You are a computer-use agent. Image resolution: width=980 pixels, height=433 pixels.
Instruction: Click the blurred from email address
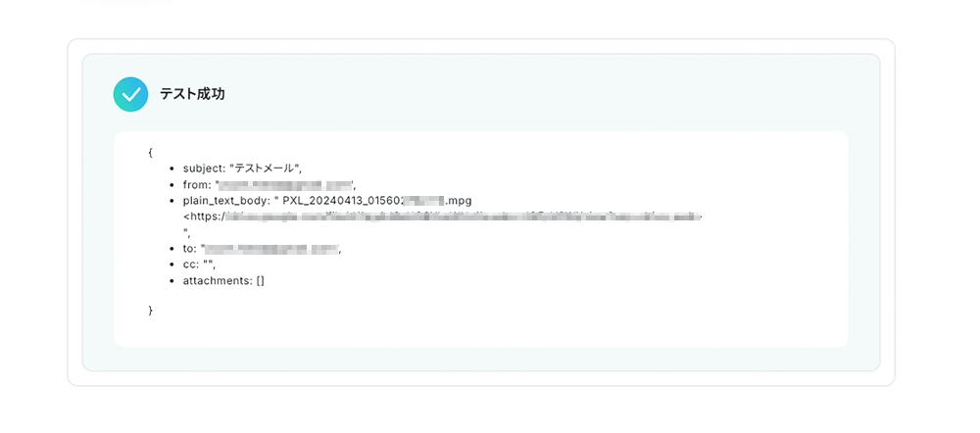pyautogui.click(x=285, y=184)
